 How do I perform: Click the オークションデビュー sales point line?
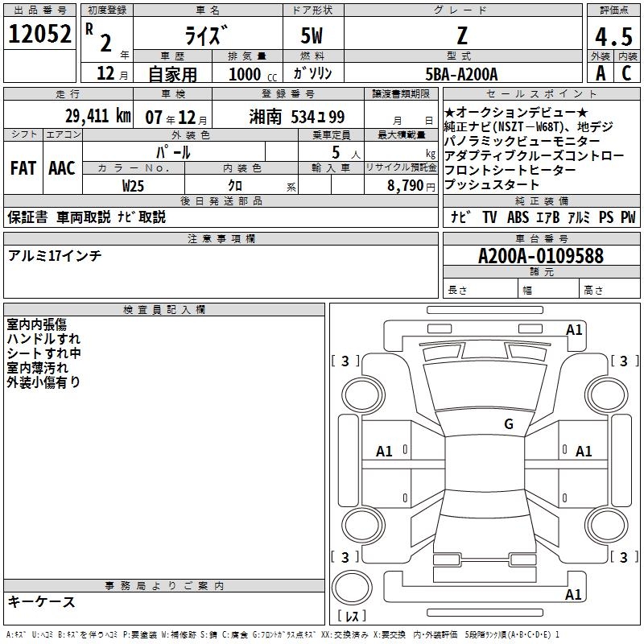click(x=516, y=112)
